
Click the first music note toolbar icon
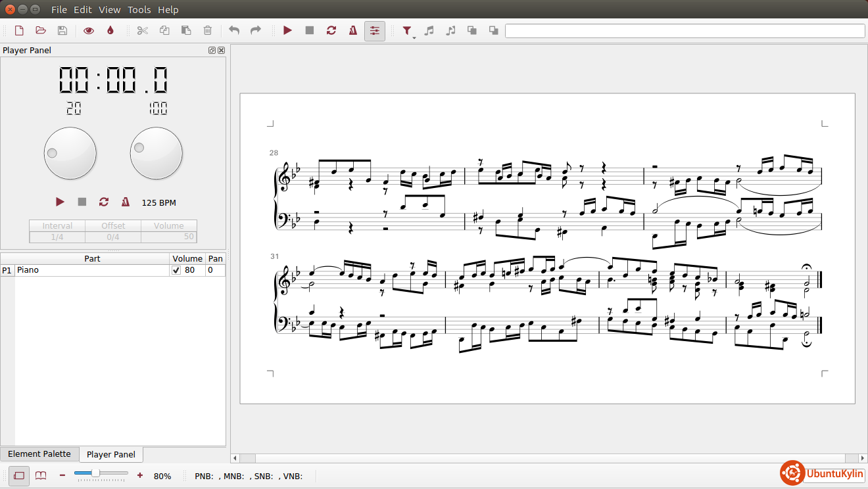point(429,30)
